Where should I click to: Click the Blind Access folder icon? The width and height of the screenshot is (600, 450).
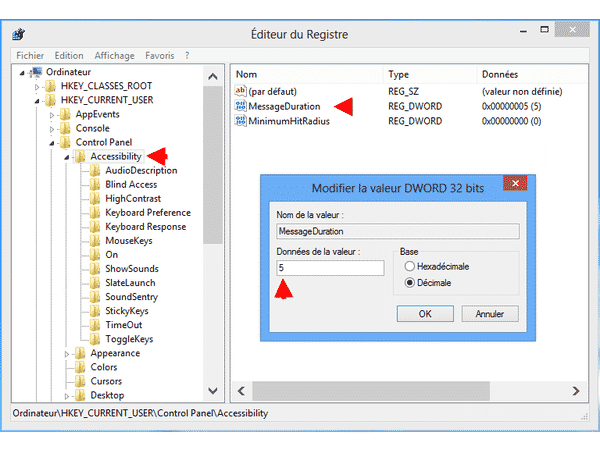coord(95,185)
